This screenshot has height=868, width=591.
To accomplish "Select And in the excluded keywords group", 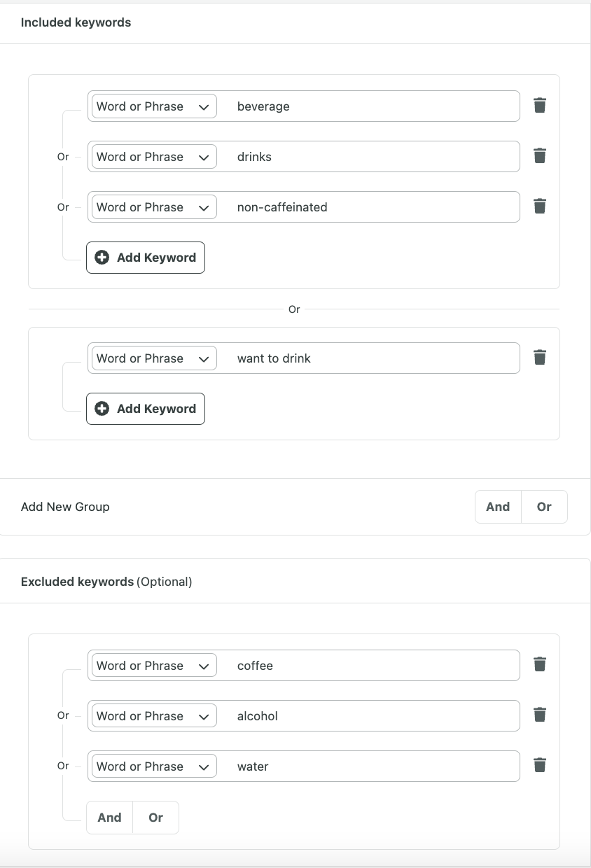I will [109, 818].
